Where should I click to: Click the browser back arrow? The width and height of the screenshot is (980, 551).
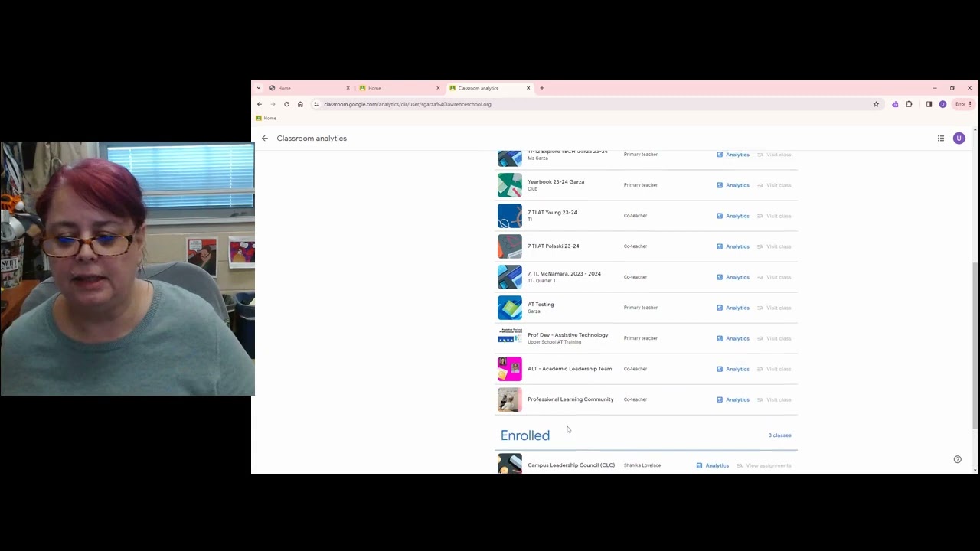pyautogui.click(x=260, y=104)
